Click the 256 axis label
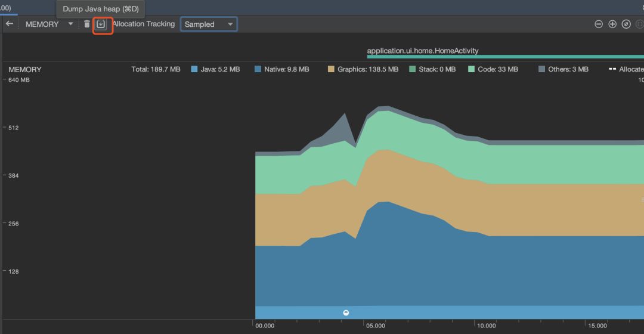Viewport: 644px width, 334px height. tap(14, 224)
